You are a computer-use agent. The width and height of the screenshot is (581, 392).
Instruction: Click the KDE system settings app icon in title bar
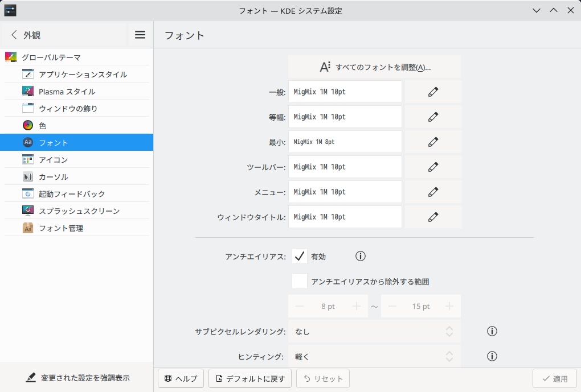10,10
